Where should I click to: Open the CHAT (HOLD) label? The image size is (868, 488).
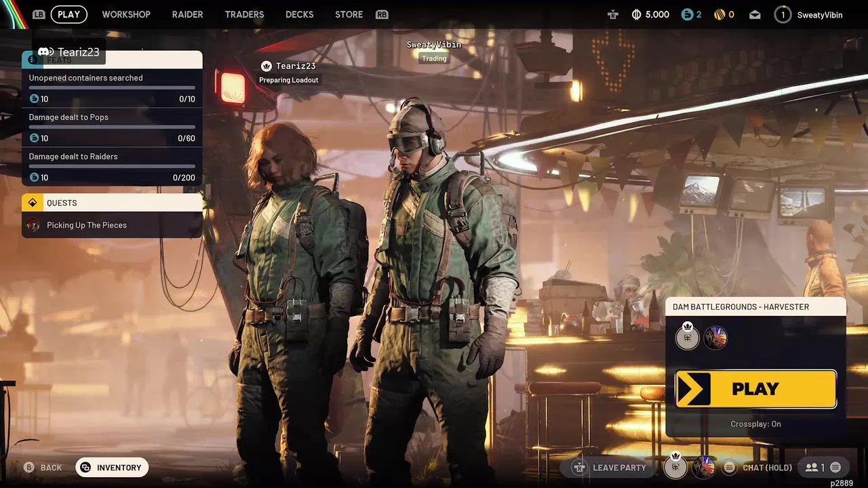[767, 468]
